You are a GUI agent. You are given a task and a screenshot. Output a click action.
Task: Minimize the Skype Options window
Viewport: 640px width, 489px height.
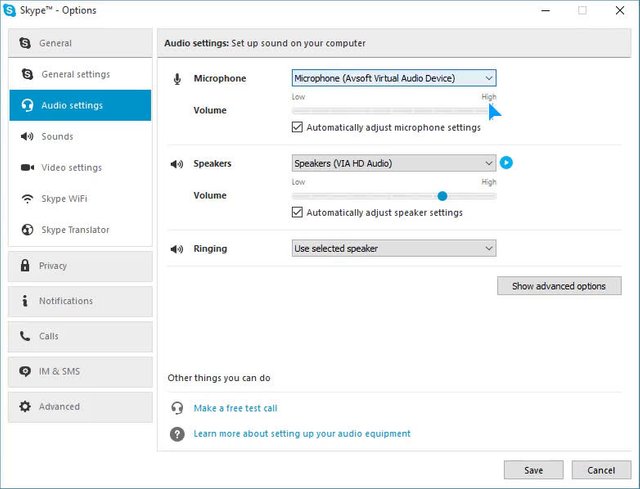[545, 10]
